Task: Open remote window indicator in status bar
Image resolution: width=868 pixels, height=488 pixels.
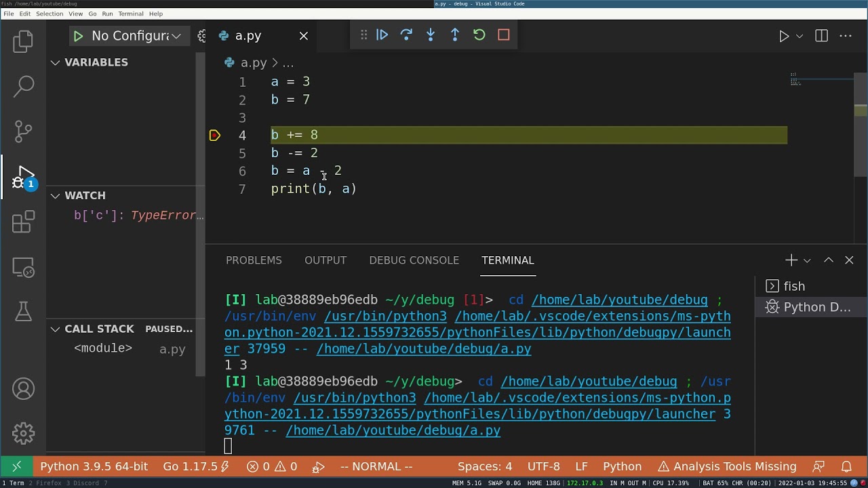Action: (x=16, y=466)
